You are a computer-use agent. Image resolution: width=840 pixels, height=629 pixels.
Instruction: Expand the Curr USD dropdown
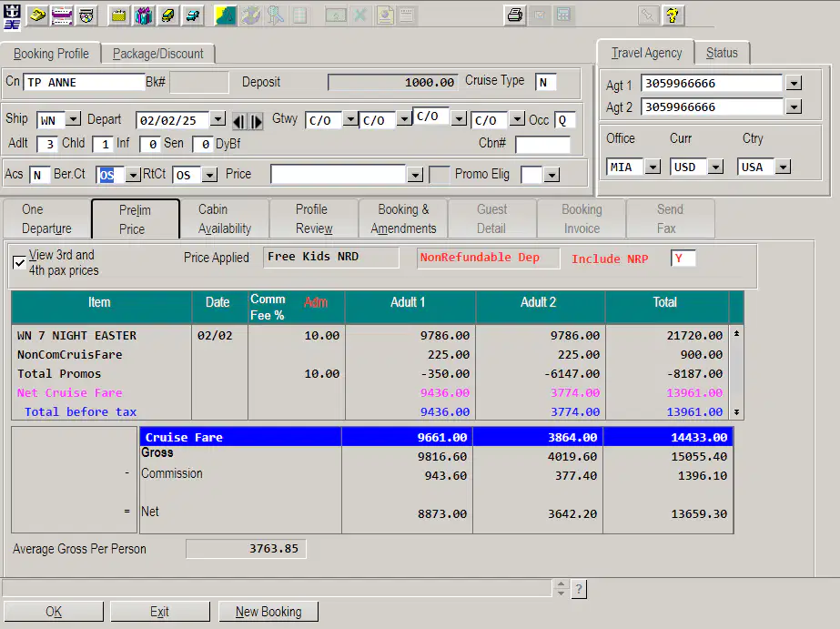[x=715, y=167]
